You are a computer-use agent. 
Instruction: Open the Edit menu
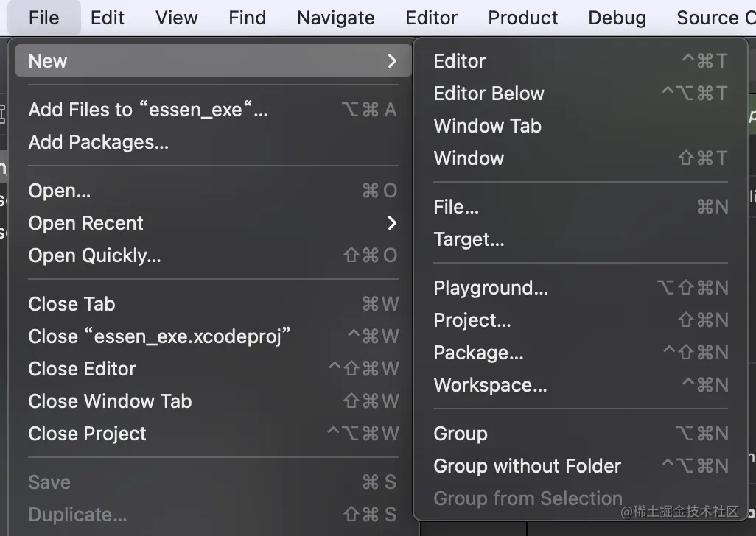108,18
